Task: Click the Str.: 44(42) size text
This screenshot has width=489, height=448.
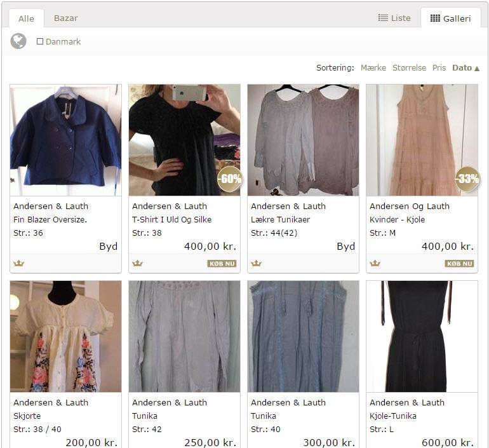Action: [274, 233]
